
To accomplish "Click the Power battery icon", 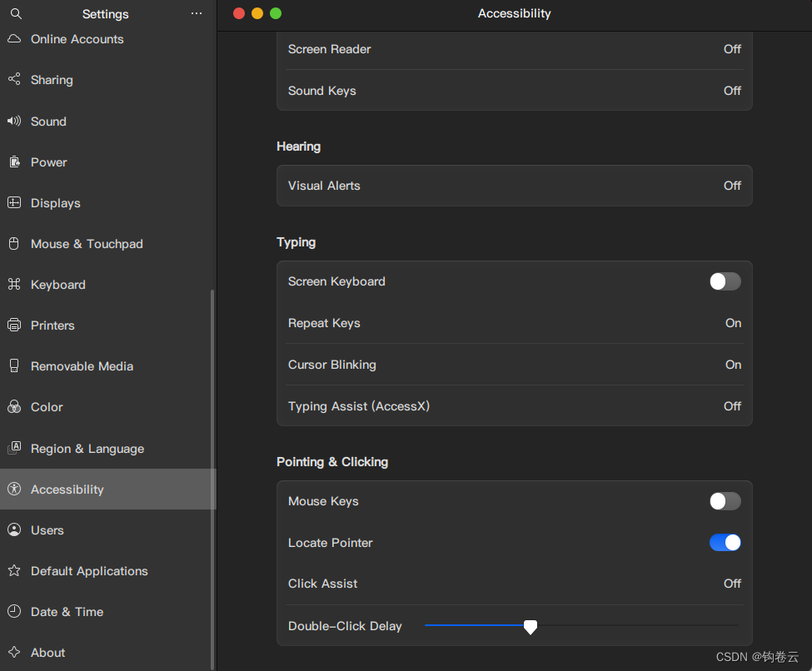I will tap(14, 162).
